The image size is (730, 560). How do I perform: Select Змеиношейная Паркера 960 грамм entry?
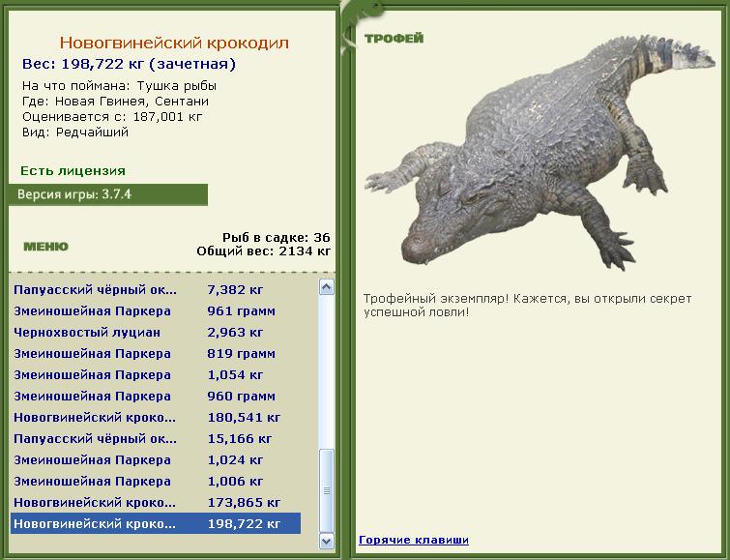(x=156, y=396)
